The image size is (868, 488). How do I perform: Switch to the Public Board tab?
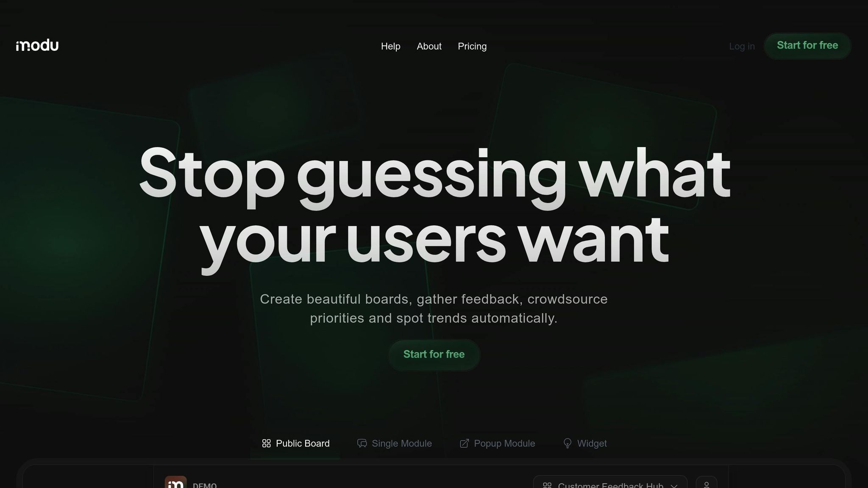(x=295, y=444)
